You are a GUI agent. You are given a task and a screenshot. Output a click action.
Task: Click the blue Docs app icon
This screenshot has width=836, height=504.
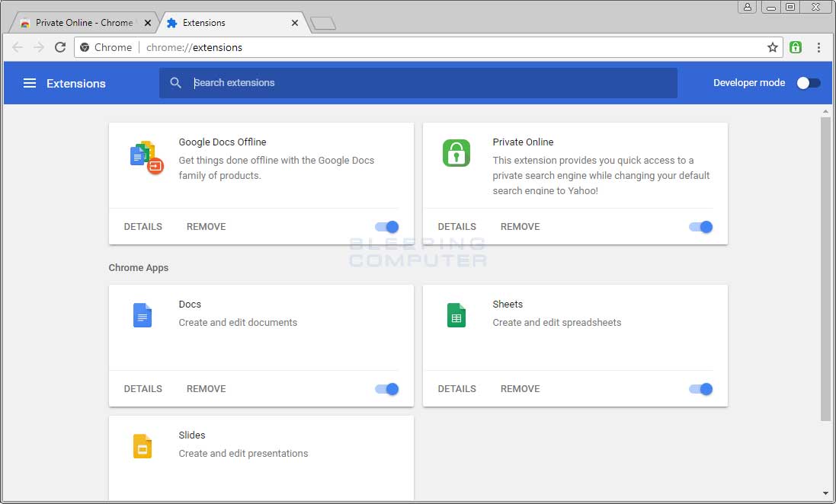tap(143, 315)
